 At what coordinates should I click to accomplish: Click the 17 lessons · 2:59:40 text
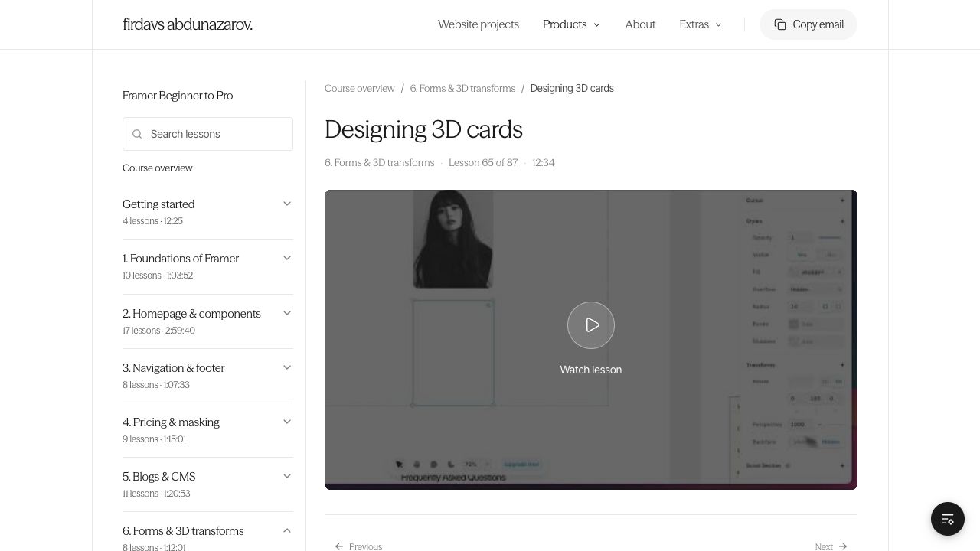click(x=158, y=331)
